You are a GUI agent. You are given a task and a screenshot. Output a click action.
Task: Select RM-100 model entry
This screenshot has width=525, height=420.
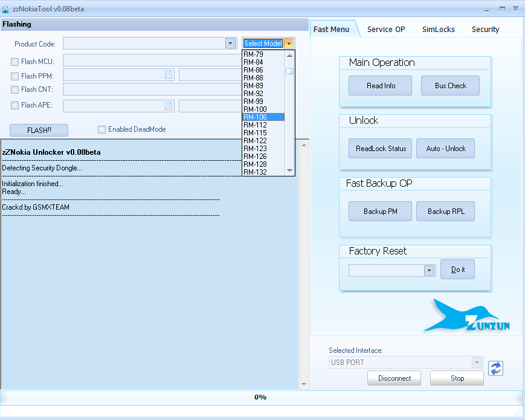click(x=263, y=109)
